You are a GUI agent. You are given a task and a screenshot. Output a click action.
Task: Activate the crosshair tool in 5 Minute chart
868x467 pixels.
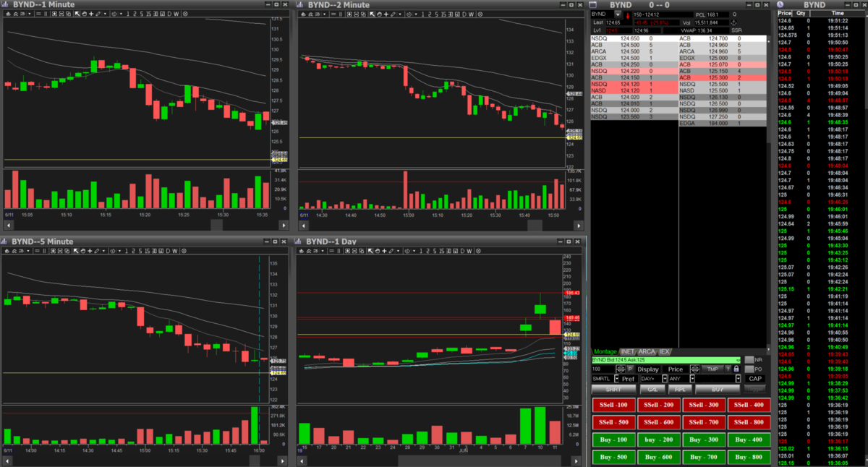point(91,250)
